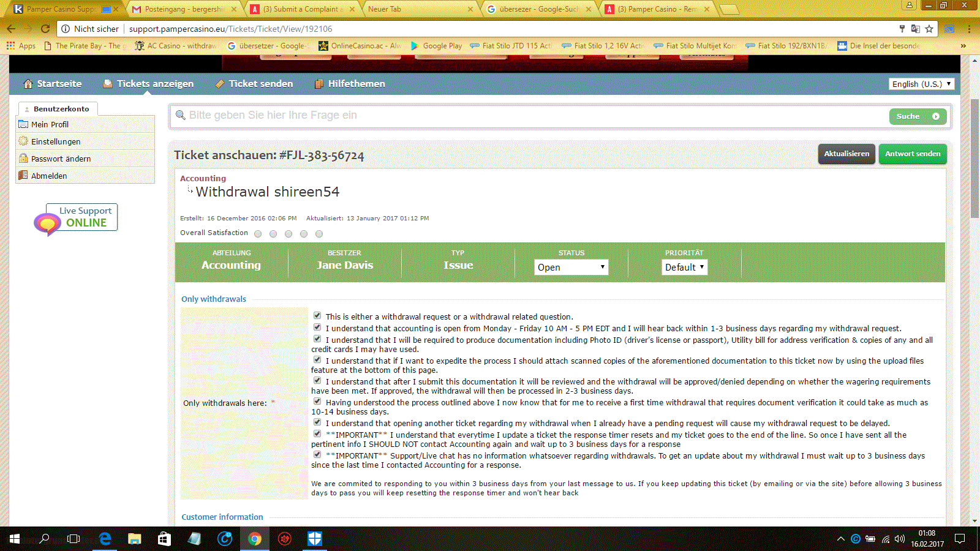Reload the page with the refresh icon
The image size is (980, 551).
pos(45,29)
